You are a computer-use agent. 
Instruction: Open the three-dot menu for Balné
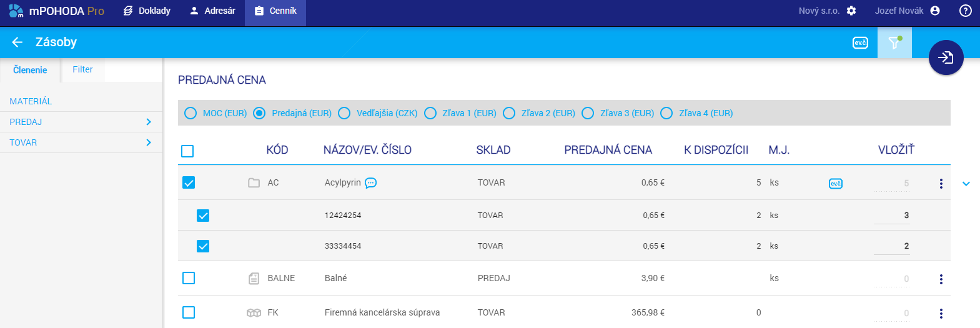coord(941,279)
